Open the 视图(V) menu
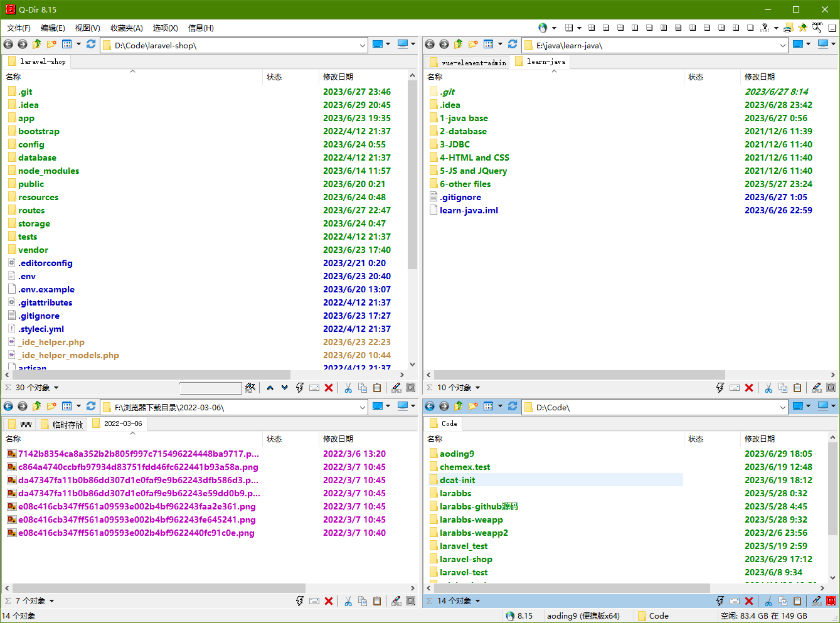 pos(87,28)
